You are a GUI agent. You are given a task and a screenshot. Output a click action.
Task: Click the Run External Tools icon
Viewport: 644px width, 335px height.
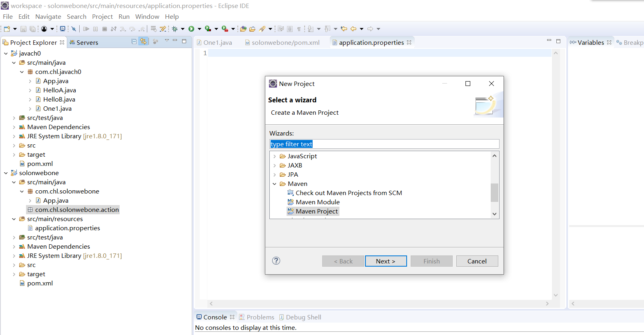tap(225, 29)
